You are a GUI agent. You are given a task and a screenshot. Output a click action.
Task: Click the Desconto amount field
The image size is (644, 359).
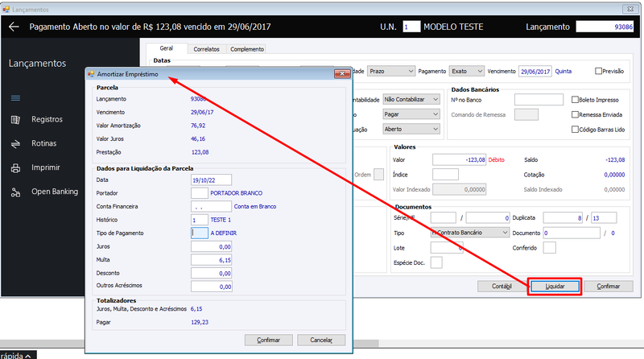click(212, 273)
